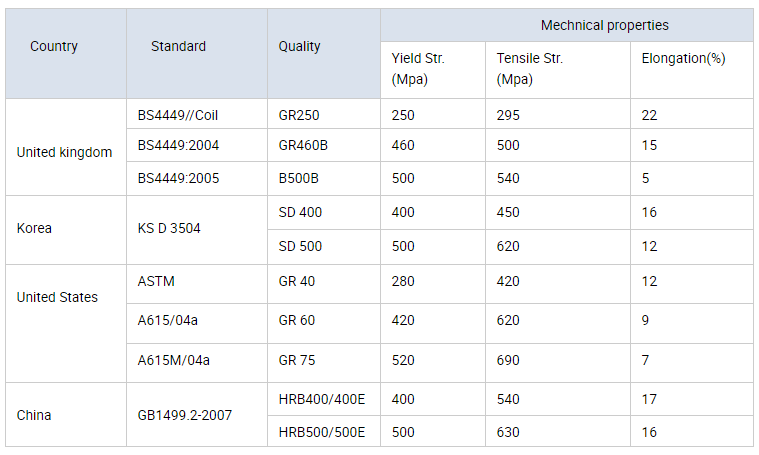Select the United States country cell
Viewport: 759px width, 455px height.
[x=66, y=324]
